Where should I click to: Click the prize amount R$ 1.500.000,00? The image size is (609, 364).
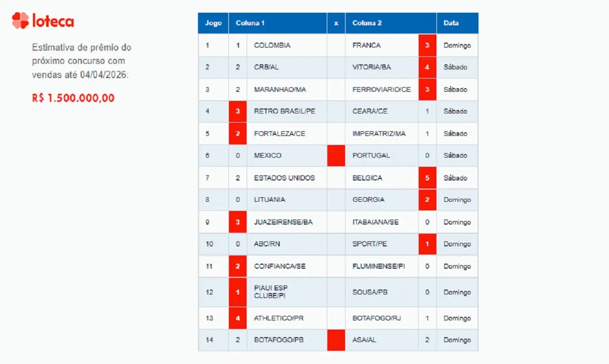(73, 98)
